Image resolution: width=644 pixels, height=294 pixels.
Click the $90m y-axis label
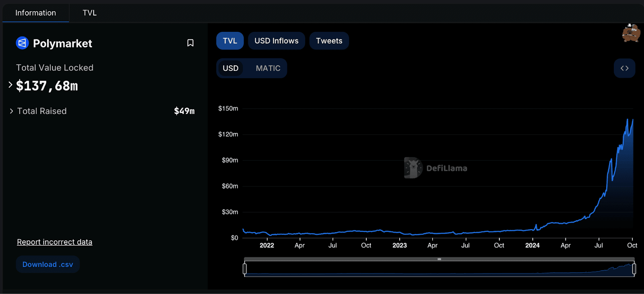[x=230, y=160]
